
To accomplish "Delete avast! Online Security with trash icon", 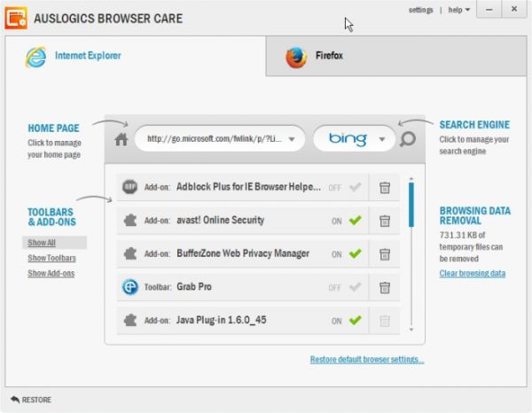I will [385, 221].
